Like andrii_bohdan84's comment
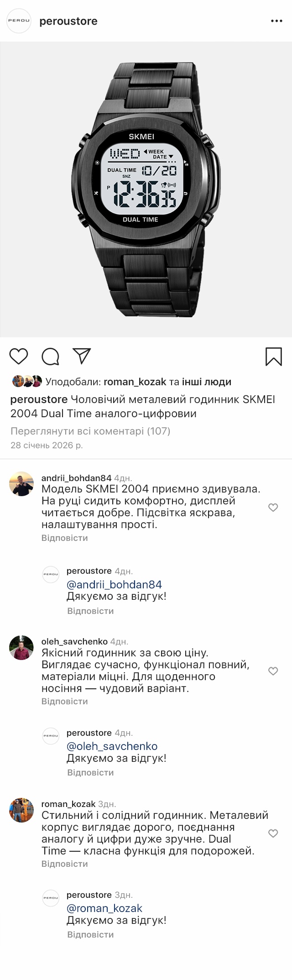292x980 pixels. pyautogui.click(x=273, y=508)
